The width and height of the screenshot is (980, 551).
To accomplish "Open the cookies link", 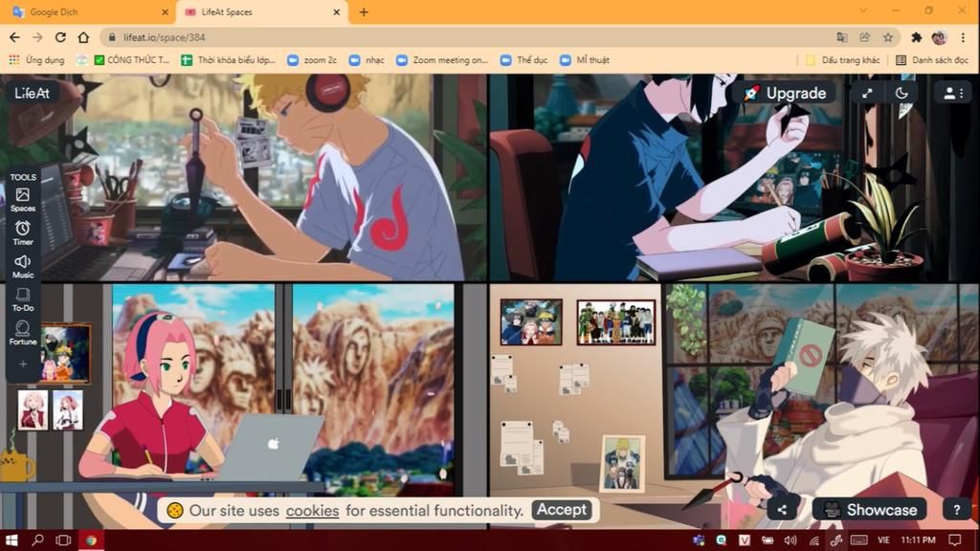I will tap(313, 511).
